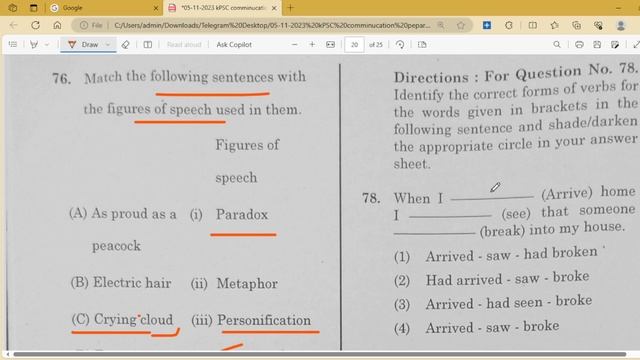Zoom out the PDF with minus
640x360 pixels.
click(x=295, y=44)
